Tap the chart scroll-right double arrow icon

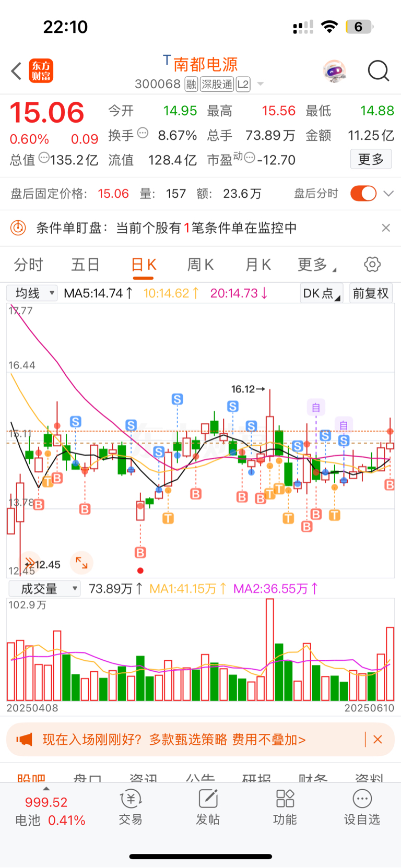coord(30,563)
